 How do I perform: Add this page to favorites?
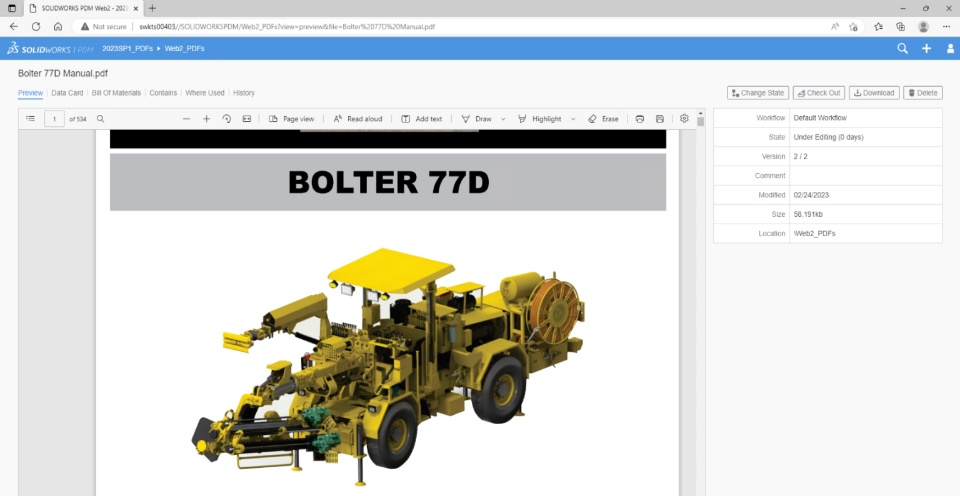click(853, 26)
